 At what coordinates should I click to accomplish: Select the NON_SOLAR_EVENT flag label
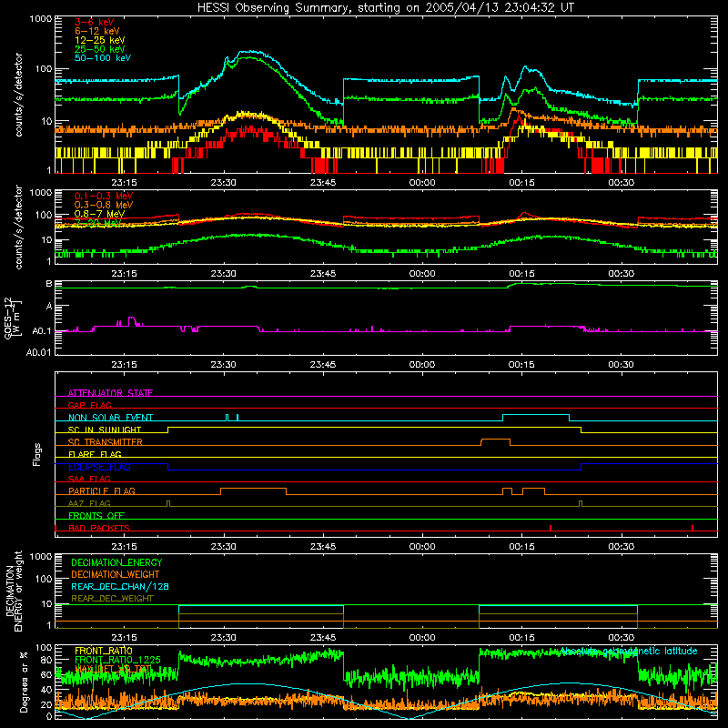coord(110,418)
